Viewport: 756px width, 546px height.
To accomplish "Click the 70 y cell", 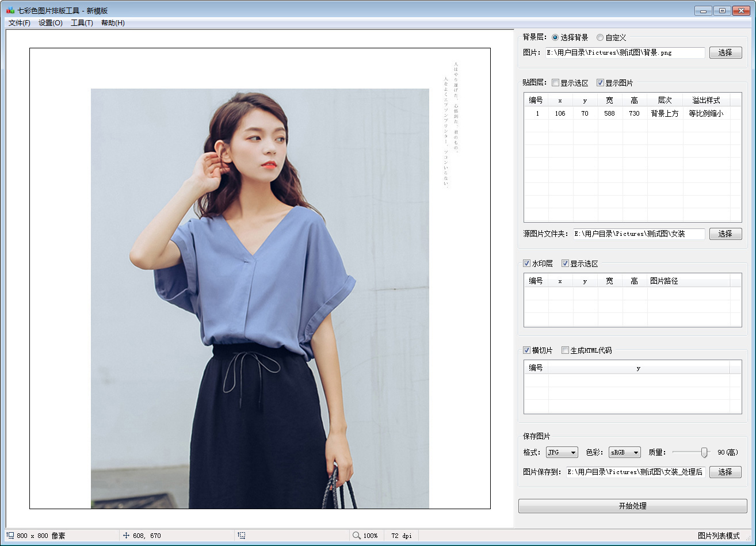I will (x=585, y=113).
